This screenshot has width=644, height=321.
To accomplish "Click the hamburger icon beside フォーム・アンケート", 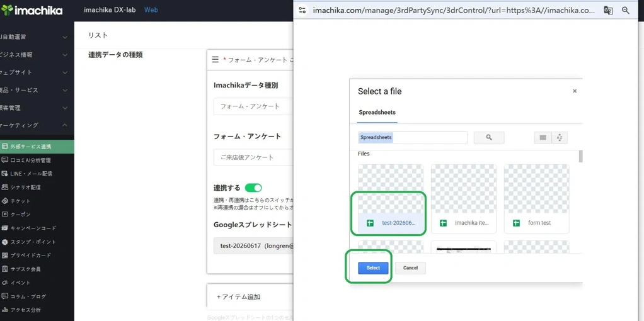I will pyautogui.click(x=215, y=60).
